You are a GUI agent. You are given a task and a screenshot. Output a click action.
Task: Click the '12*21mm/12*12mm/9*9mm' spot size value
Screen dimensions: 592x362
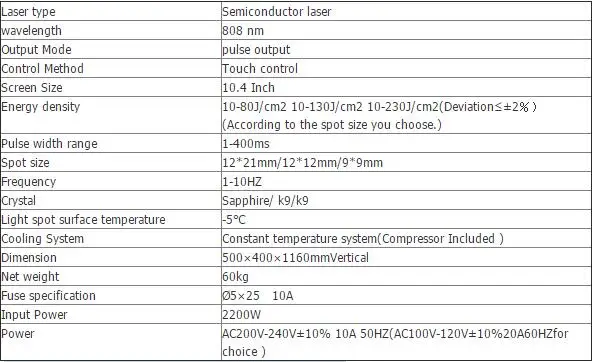[x=302, y=163]
